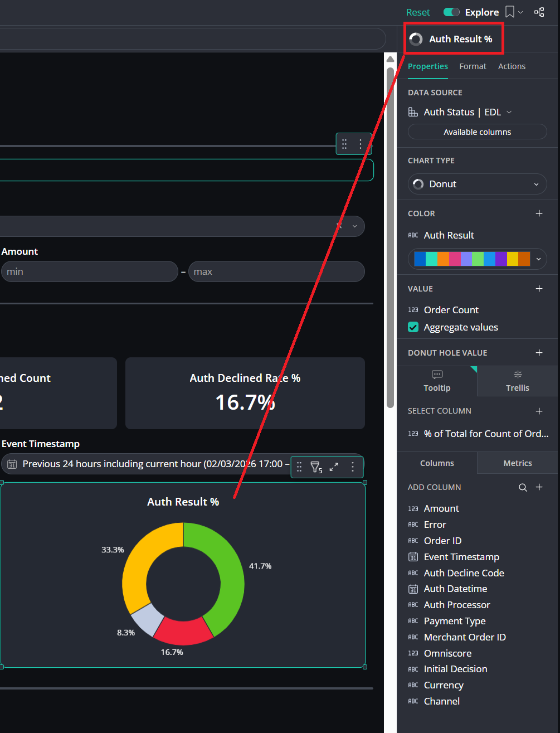Open the chart's three-dot more menu
560x733 pixels.
(x=352, y=467)
